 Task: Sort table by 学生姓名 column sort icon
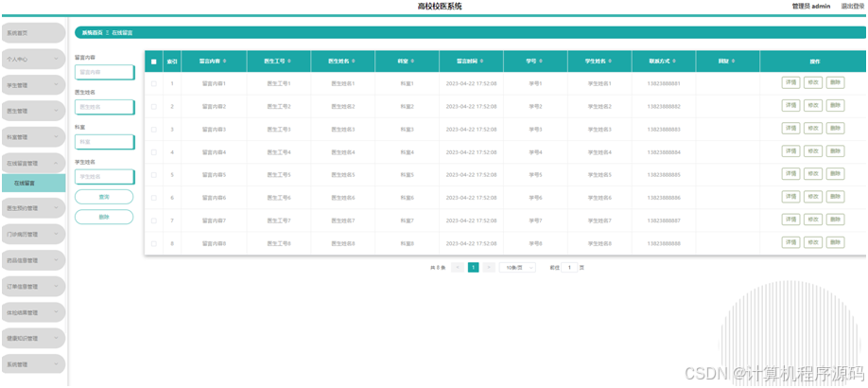tap(610, 62)
